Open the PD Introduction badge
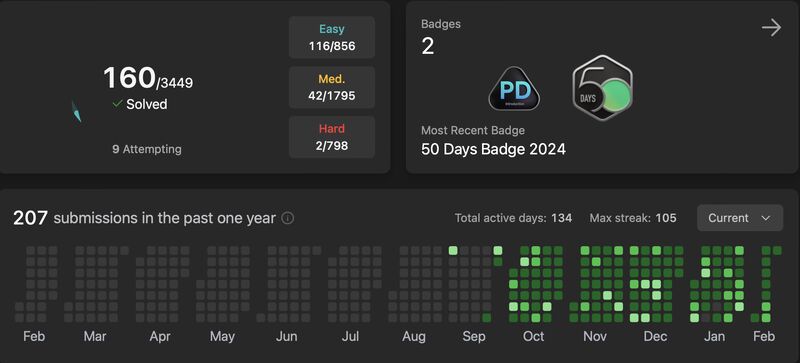The height and width of the screenshot is (363, 800). 514,89
